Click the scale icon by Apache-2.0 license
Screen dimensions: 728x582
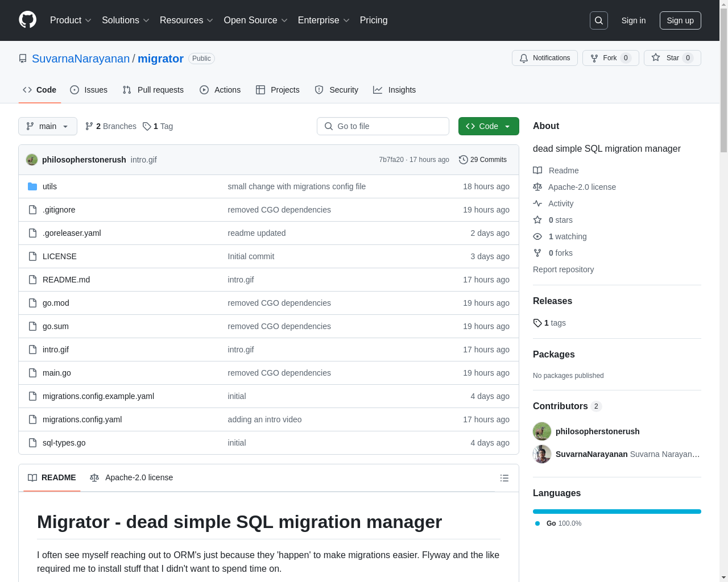point(537,187)
